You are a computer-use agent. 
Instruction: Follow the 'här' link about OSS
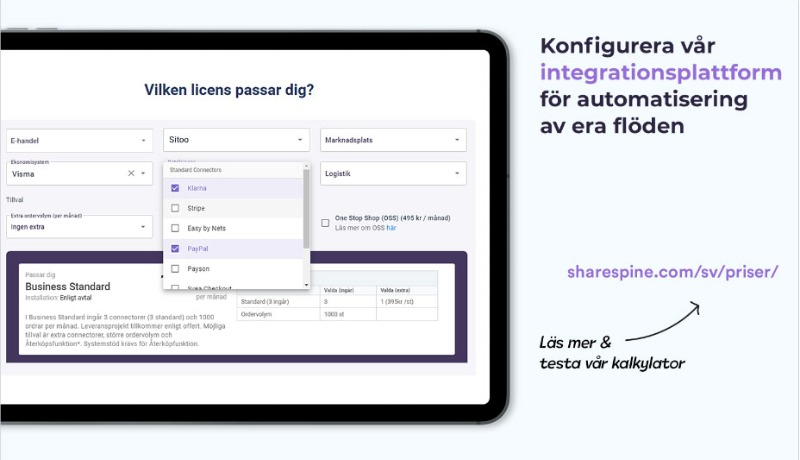coord(391,228)
